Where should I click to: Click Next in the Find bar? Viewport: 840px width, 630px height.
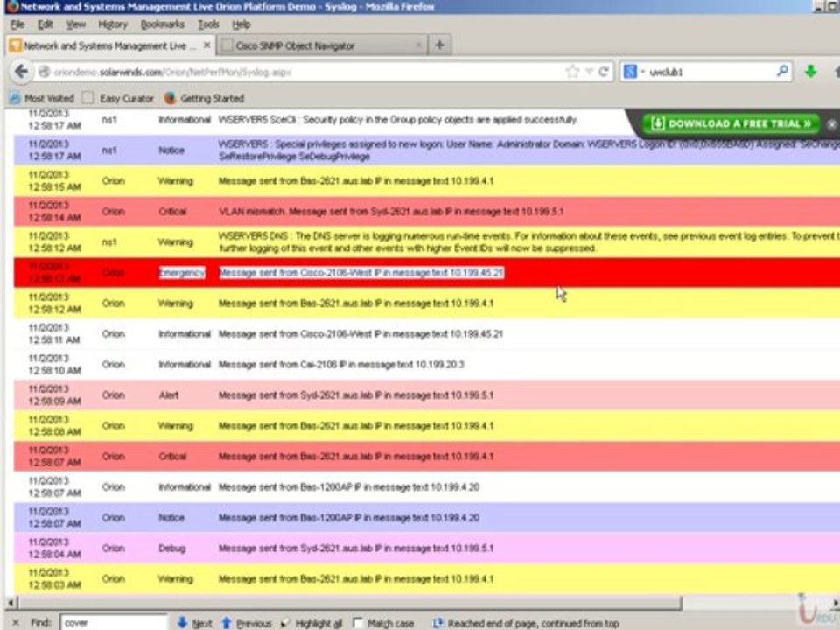tap(195, 623)
